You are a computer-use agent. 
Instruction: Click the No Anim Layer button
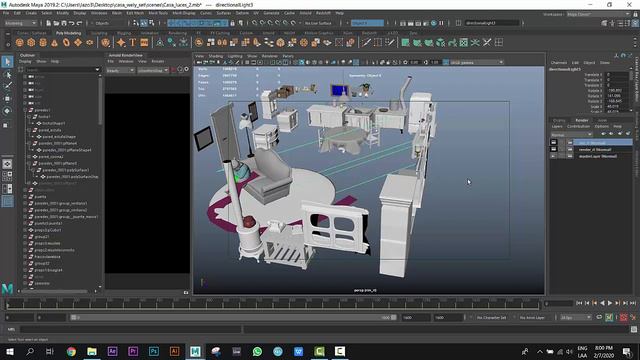click(x=532, y=317)
